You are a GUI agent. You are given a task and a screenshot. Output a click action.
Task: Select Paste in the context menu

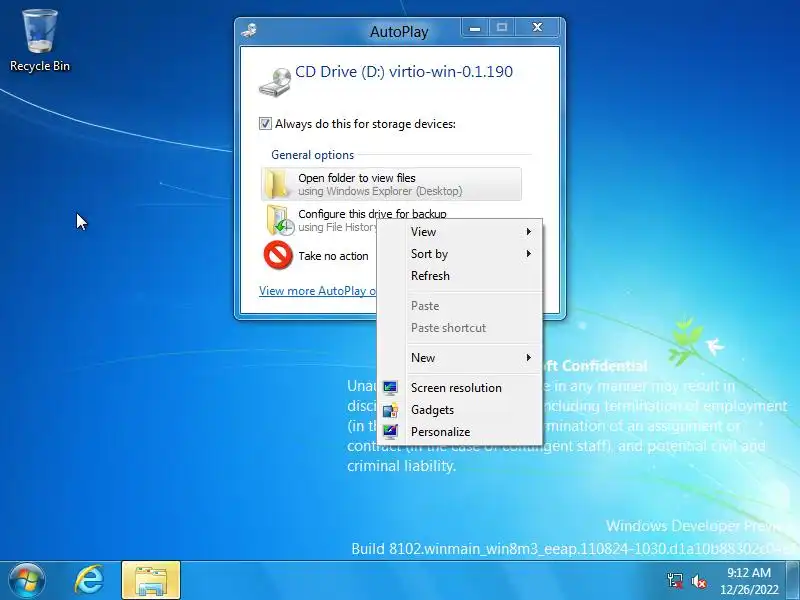click(x=459, y=306)
